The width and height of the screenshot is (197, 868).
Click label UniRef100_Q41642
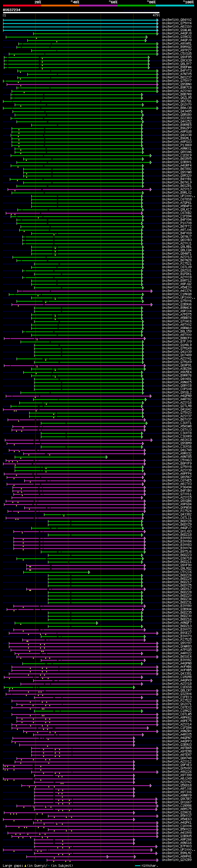pyautogui.click(x=177, y=410)
